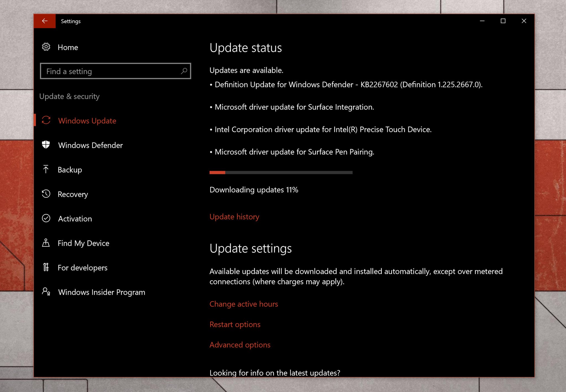Click the Backup upload arrow icon

[x=46, y=169]
